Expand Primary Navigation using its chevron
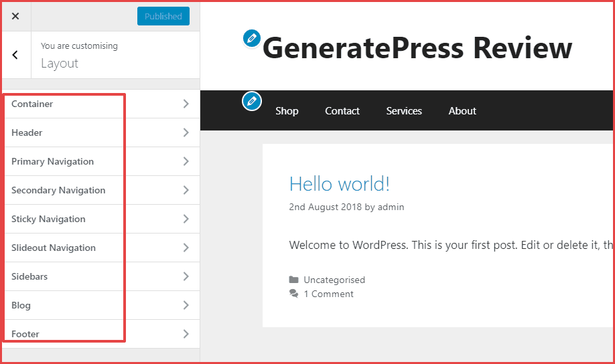The width and height of the screenshot is (615, 364). coord(186,161)
